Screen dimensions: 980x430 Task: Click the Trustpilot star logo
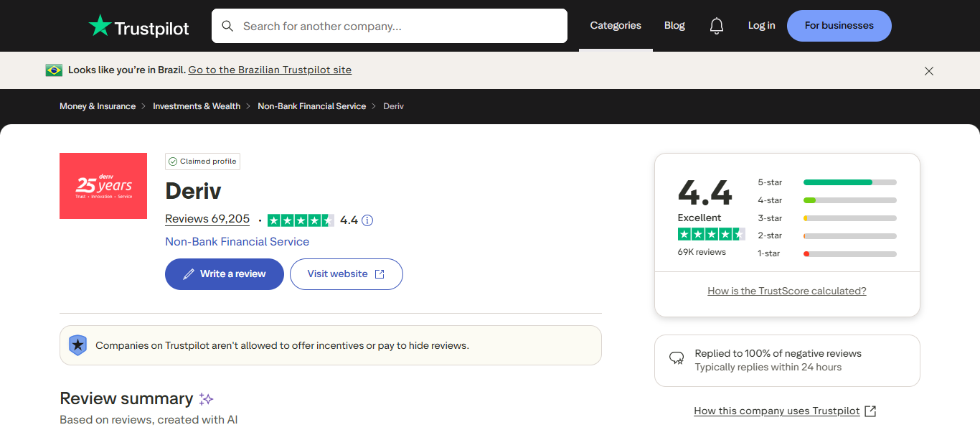100,26
